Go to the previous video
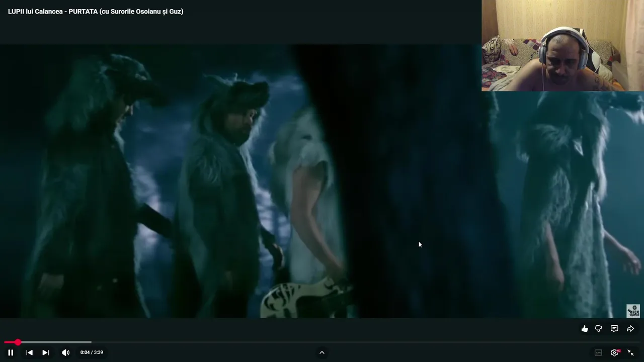 coord(29,352)
